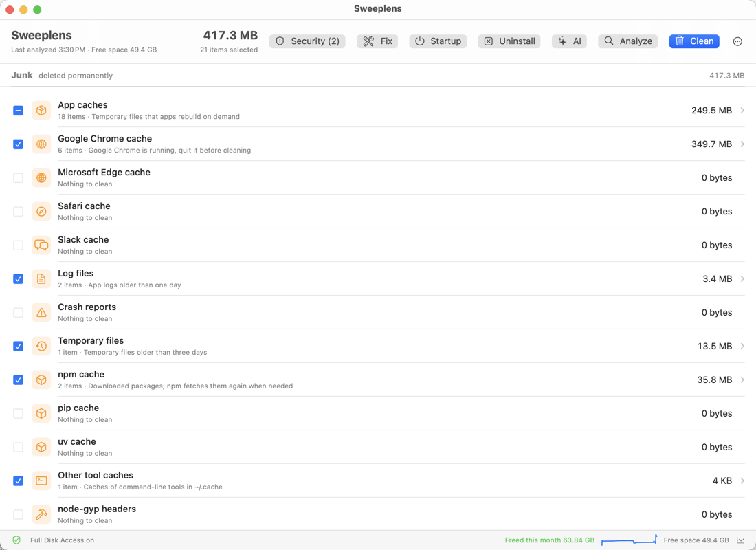Open the Fix tools button
Image resolution: width=756 pixels, height=550 pixels.
pyautogui.click(x=377, y=41)
